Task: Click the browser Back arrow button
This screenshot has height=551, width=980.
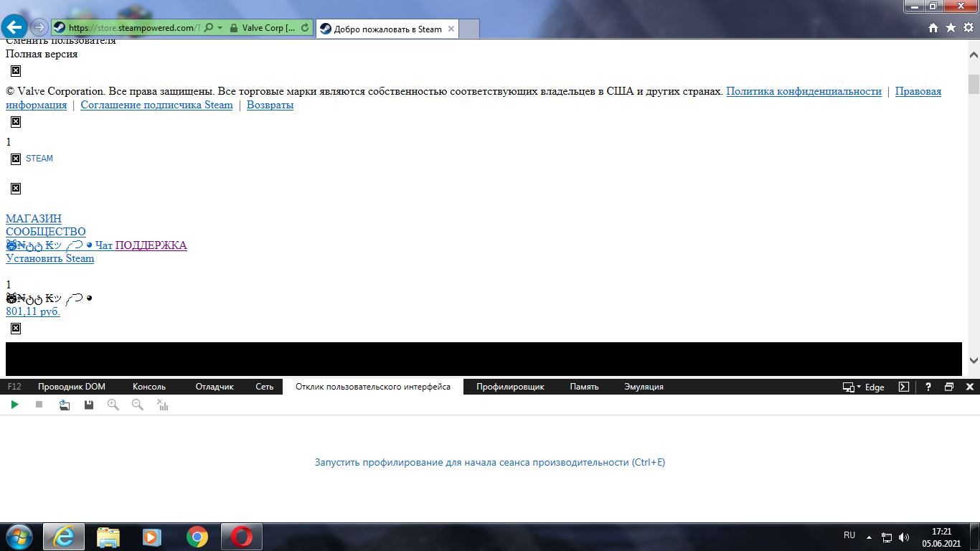Action: point(15,27)
